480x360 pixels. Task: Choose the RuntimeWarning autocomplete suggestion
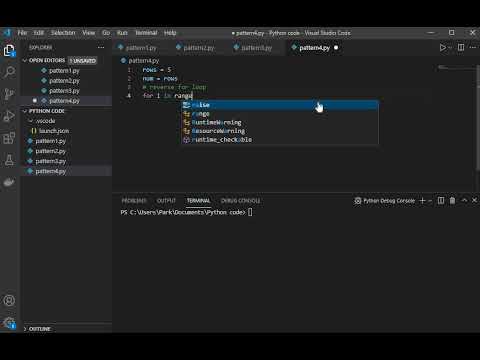point(280,122)
